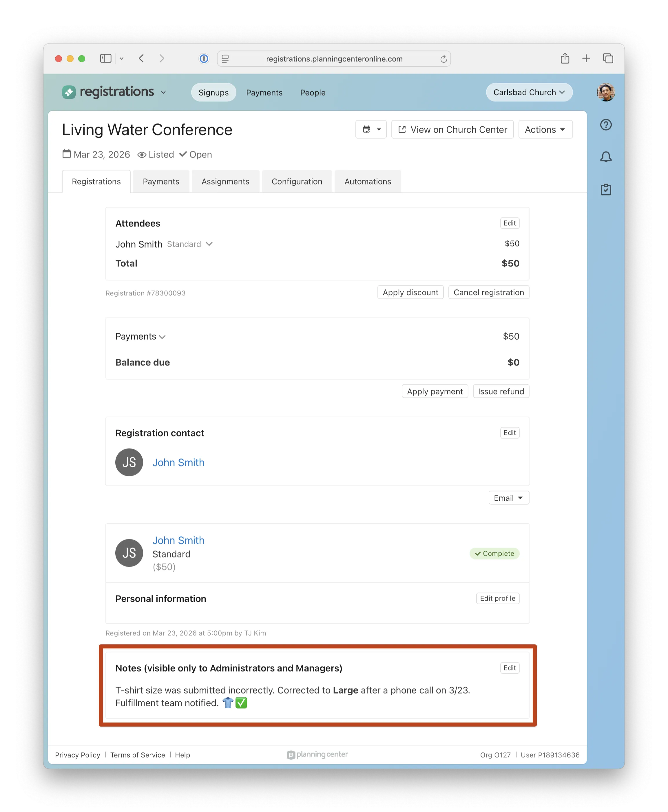
Task: Open the Share icon in the browser toolbar
Action: 565,58
